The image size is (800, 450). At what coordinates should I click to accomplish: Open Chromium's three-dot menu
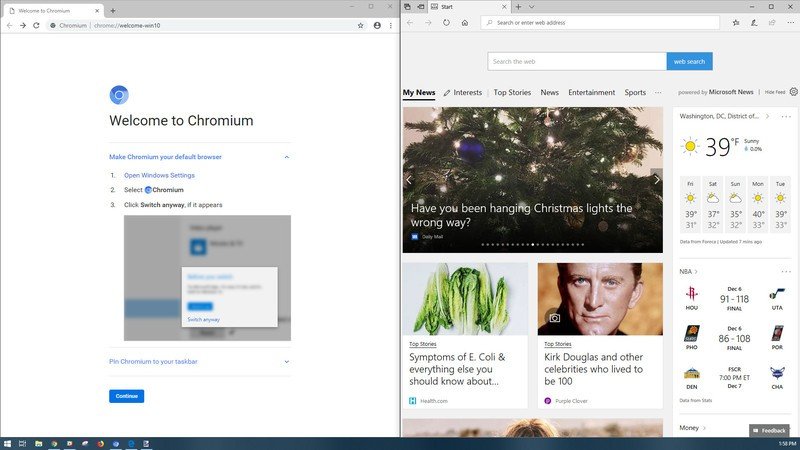[391, 25]
